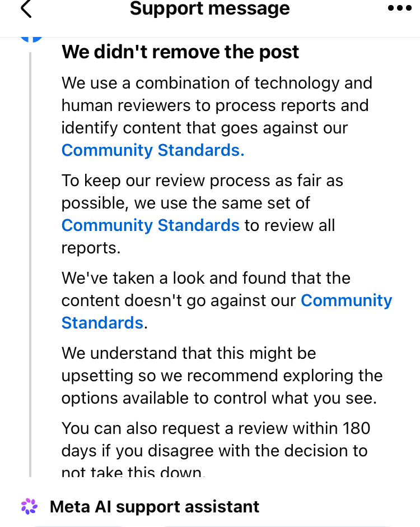Open Community Standards link before 'to review all'
Viewport: 420px width, 527px height.
coord(151,225)
